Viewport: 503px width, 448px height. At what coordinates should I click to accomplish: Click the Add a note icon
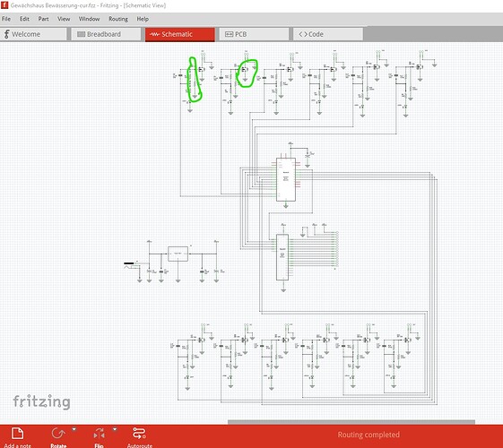pos(17,434)
